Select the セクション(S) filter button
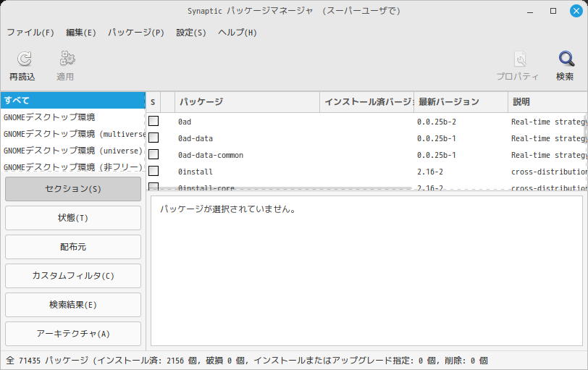588x370 pixels. point(73,189)
